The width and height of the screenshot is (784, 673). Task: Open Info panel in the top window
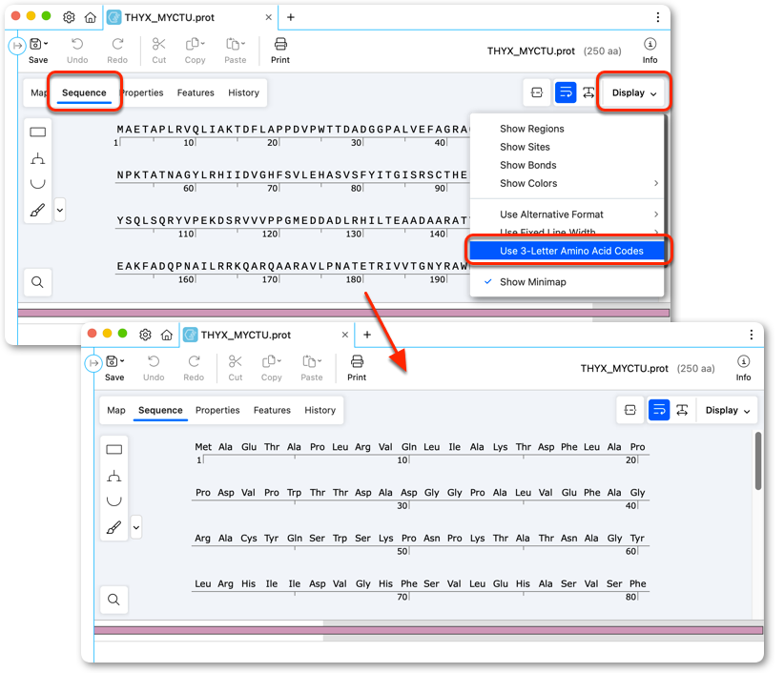click(650, 51)
